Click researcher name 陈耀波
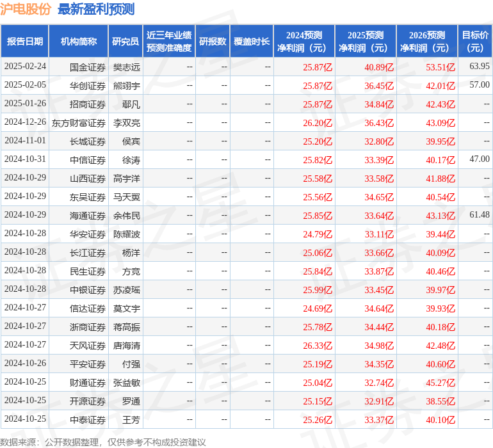Image resolution: width=493 pixels, height=448 pixels. click(x=127, y=234)
